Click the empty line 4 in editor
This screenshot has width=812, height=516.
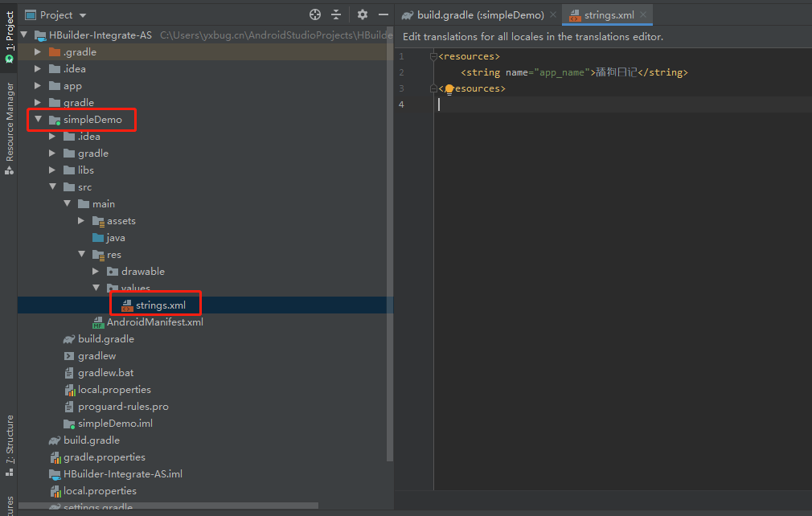(x=563, y=104)
